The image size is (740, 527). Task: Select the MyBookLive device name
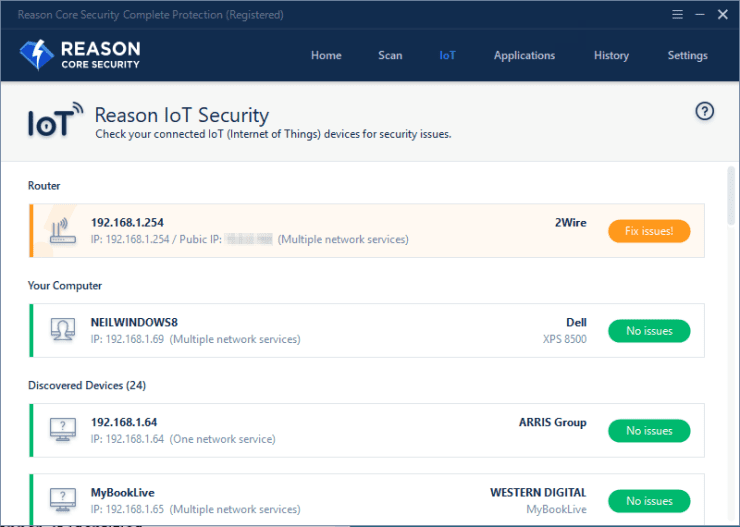point(123,493)
